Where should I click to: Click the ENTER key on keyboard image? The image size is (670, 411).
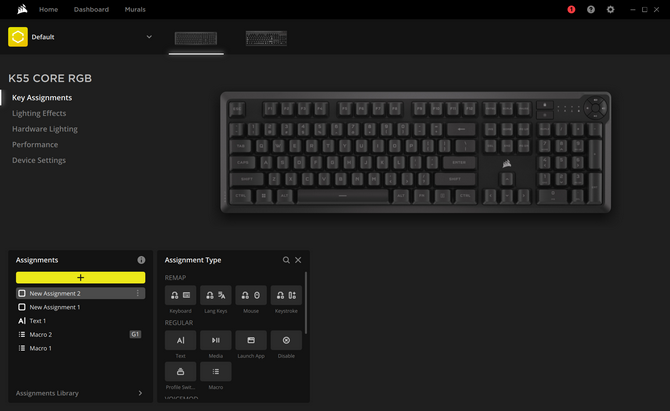tap(459, 162)
